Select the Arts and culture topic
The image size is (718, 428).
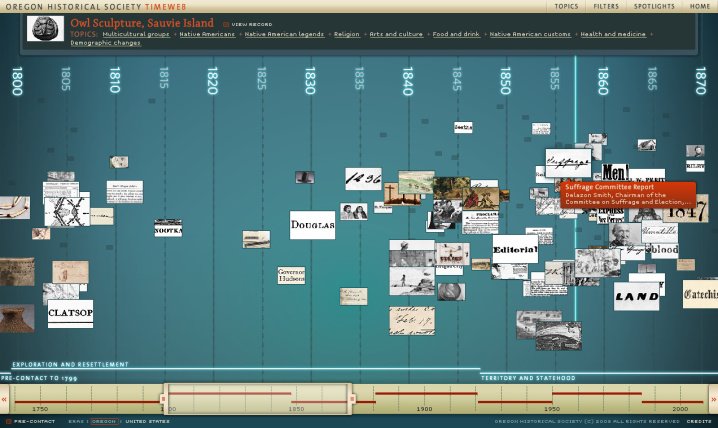point(396,34)
